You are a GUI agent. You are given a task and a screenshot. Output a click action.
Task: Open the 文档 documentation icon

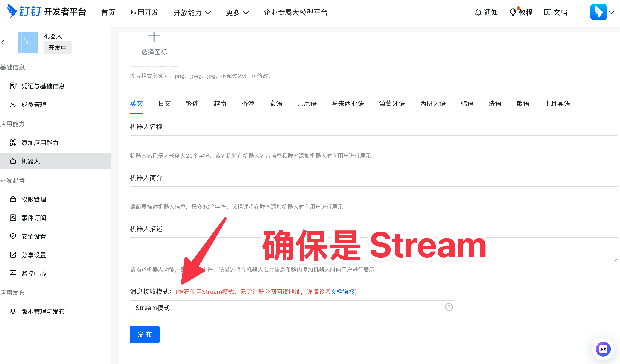[x=556, y=12]
